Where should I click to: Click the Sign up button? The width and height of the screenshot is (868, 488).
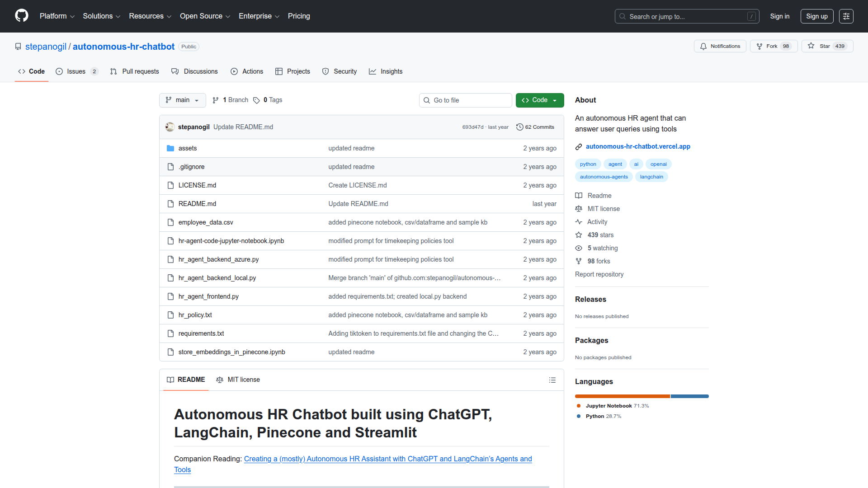(816, 16)
